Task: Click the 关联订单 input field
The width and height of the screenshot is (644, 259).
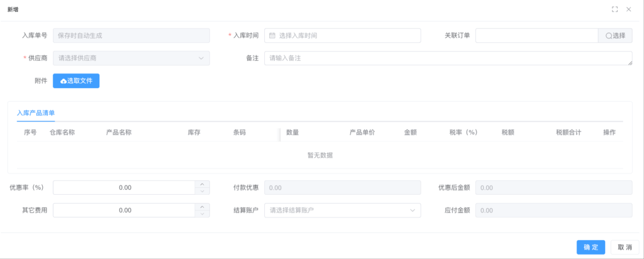Action: [536, 36]
